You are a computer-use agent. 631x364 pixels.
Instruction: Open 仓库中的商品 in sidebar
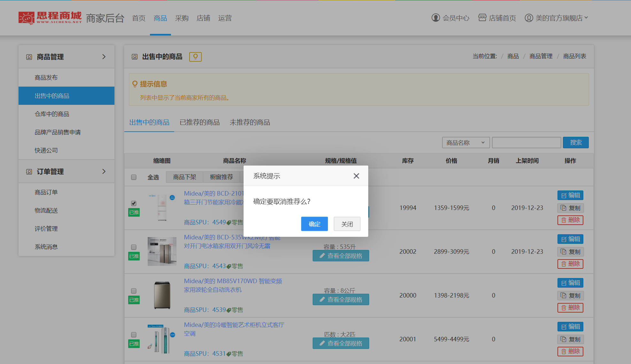click(x=66, y=114)
